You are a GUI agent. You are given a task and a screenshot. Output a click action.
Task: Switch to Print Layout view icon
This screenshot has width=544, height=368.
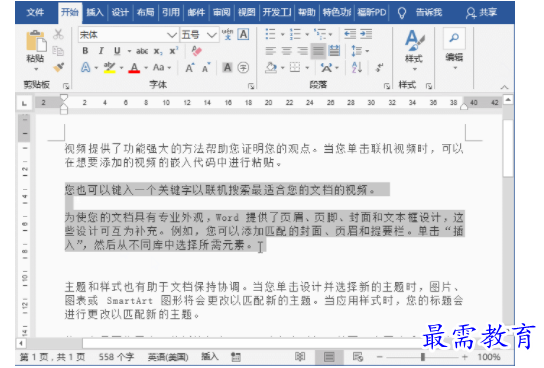(x=329, y=357)
